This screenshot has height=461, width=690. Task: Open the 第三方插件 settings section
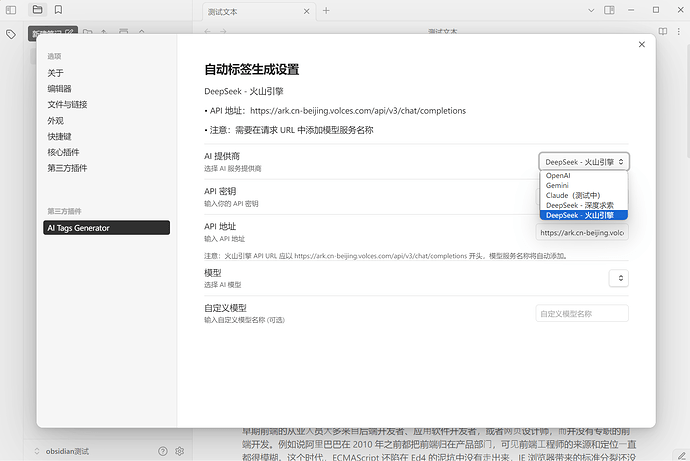pos(67,168)
